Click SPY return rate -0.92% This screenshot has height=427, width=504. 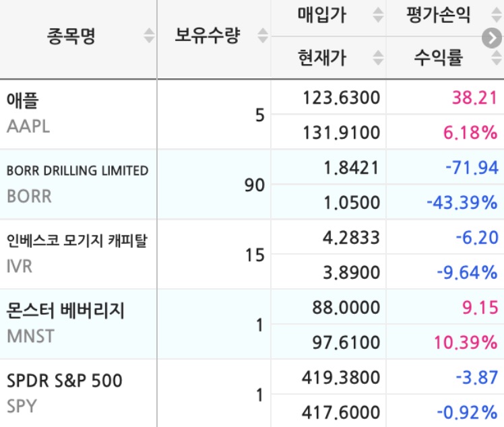(468, 412)
